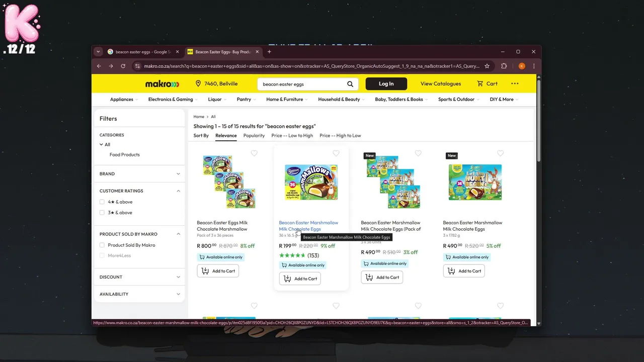Close the Google Search tab
Viewport: 644px width, 362px height.
pyautogui.click(x=177, y=52)
